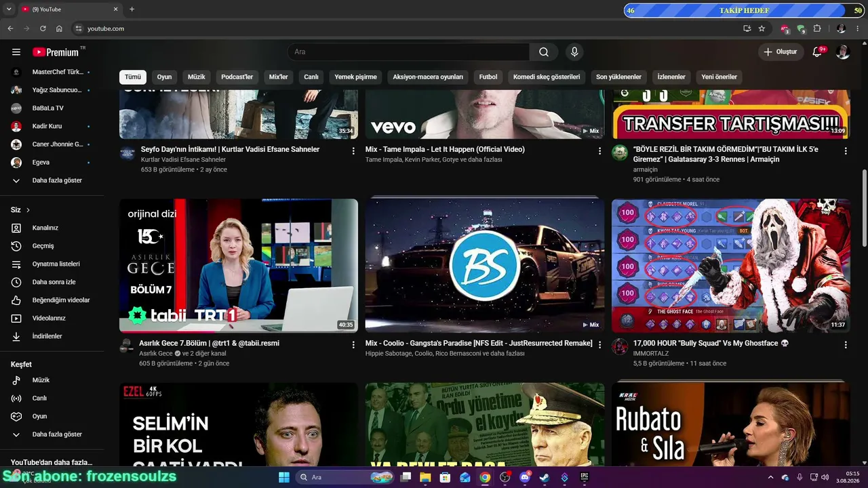This screenshot has height=488, width=868.
Task: Play the BS Gangsta's Paradise mix thumbnail
Action: click(485, 266)
